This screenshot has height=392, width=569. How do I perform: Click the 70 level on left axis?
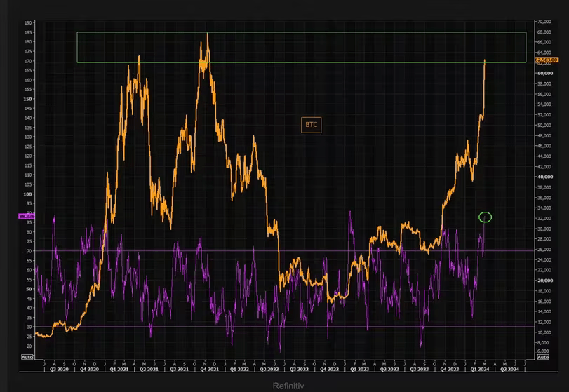click(29, 251)
